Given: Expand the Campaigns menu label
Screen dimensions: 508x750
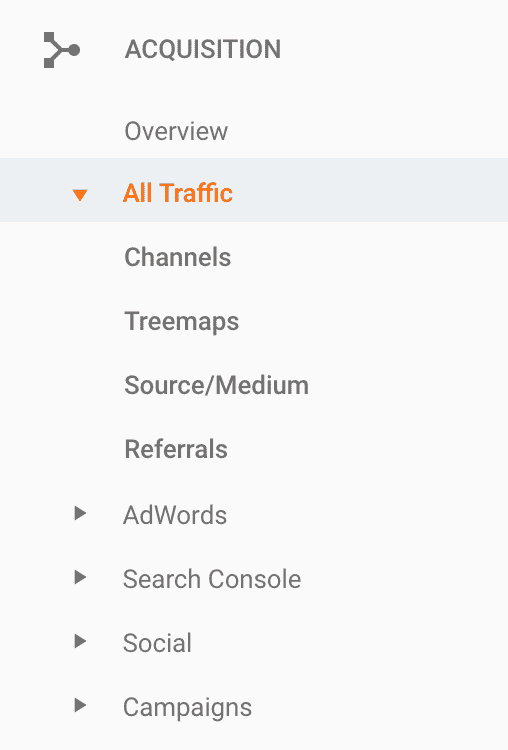Looking at the screenshot, I should [188, 707].
